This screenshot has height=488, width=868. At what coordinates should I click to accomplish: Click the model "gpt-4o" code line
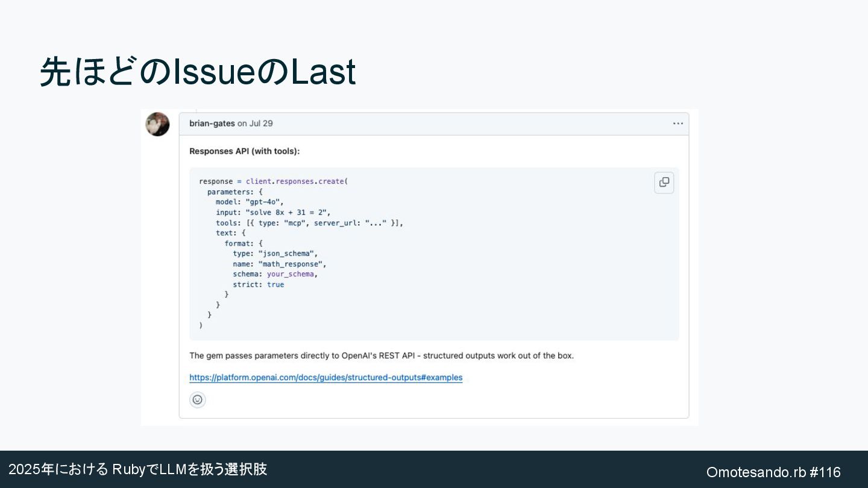click(x=250, y=202)
